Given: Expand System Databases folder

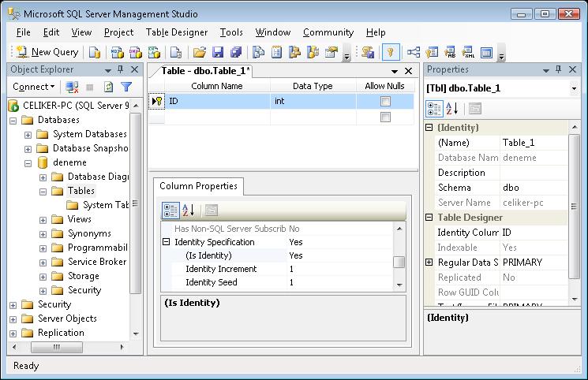Looking at the screenshot, I should click(28, 135).
